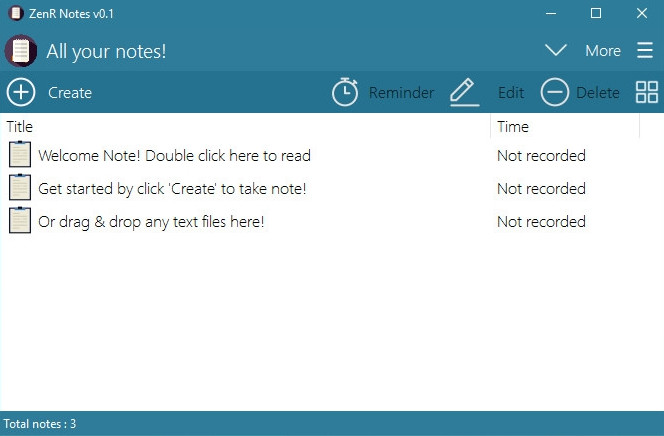Click the Edit pencil icon
The width and height of the screenshot is (664, 436).
[x=464, y=92]
